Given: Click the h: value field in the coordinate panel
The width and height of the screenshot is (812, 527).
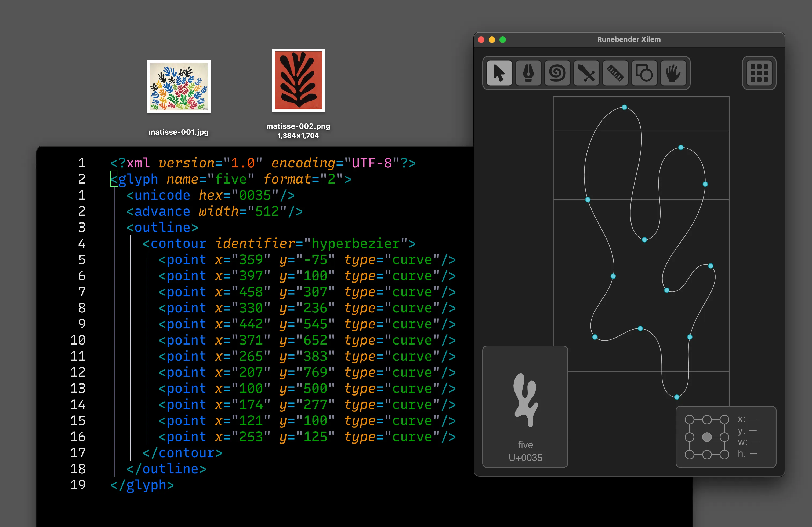Looking at the screenshot, I should 747,454.
